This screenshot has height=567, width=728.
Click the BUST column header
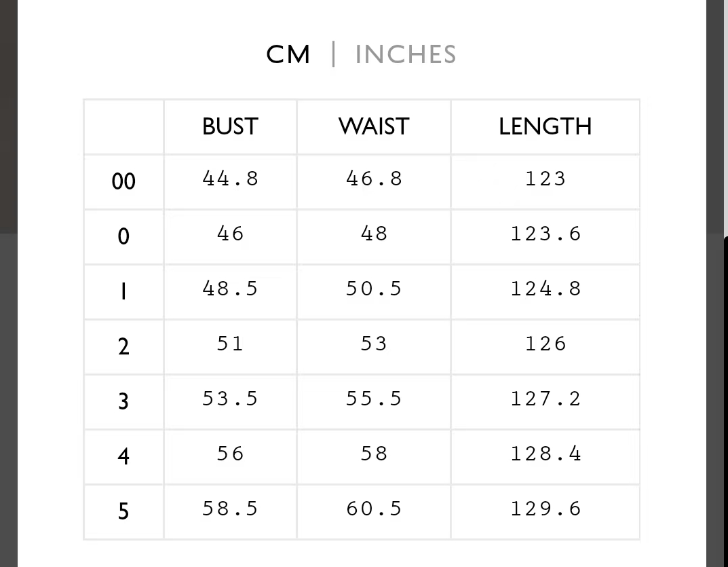pos(230,126)
